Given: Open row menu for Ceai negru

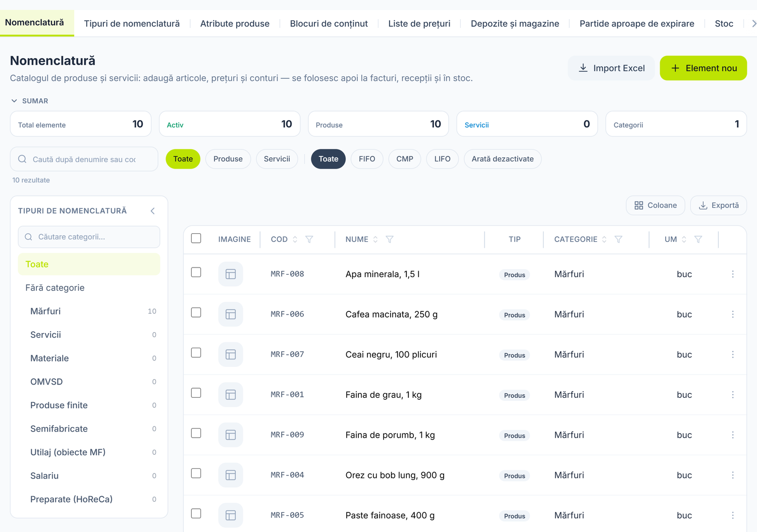Looking at the screenshot, I should click(733, 354).
